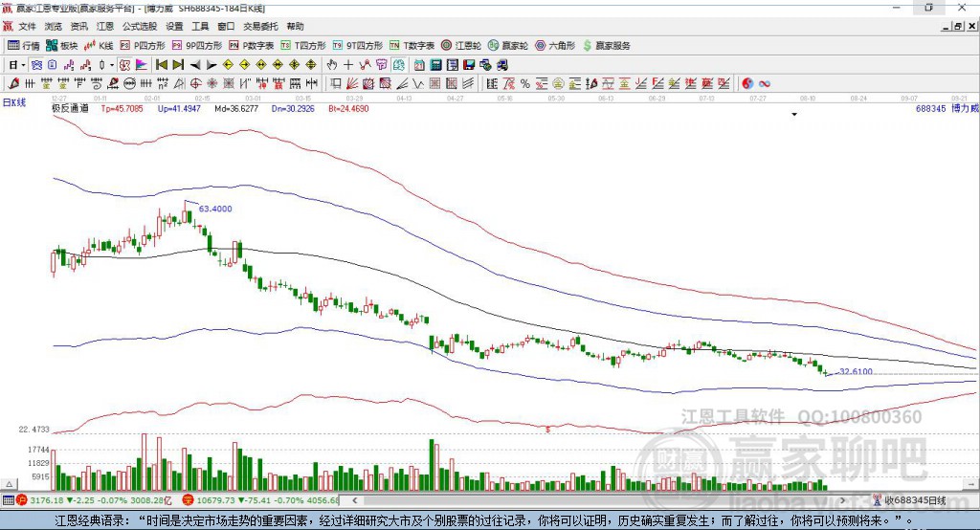Open 赢家服务 service link
980x530 pixels.
(607, 46)
